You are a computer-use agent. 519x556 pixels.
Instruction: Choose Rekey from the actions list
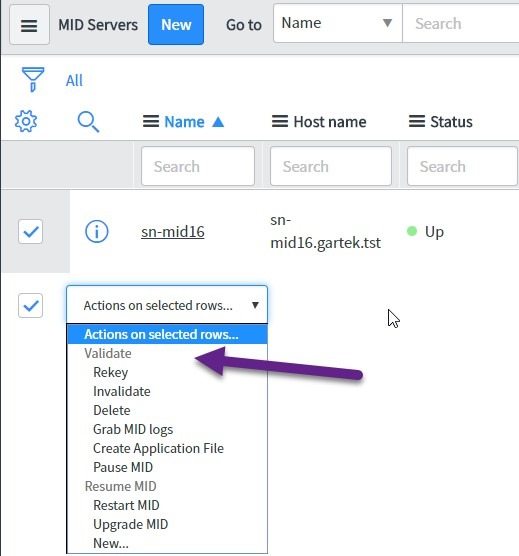click(x=111, y=372)
